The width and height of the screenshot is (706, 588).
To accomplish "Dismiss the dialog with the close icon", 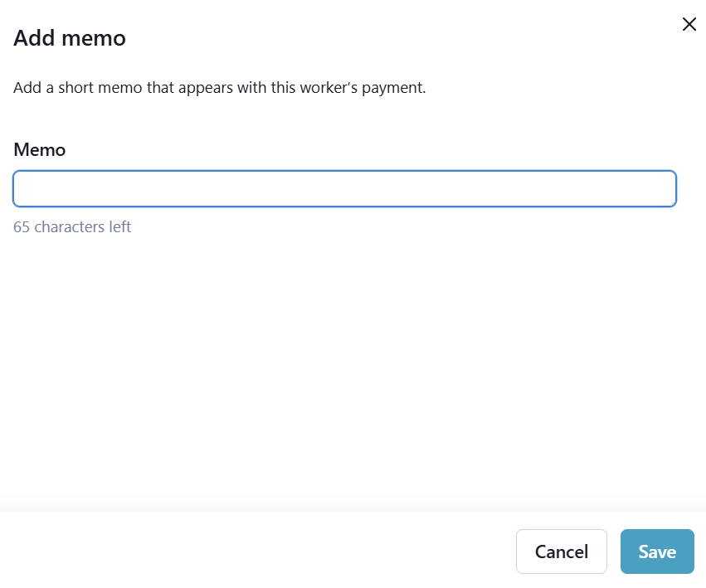I will pos(689,24).
